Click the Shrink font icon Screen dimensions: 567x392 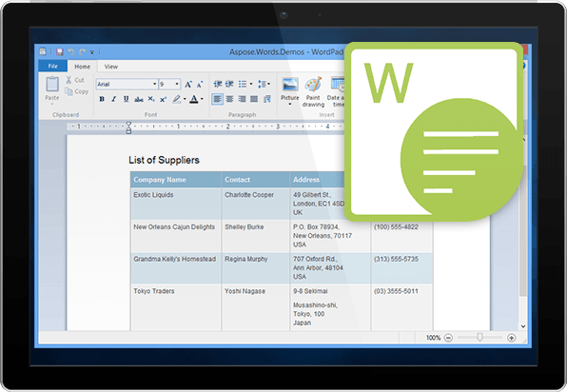(200, 85)
